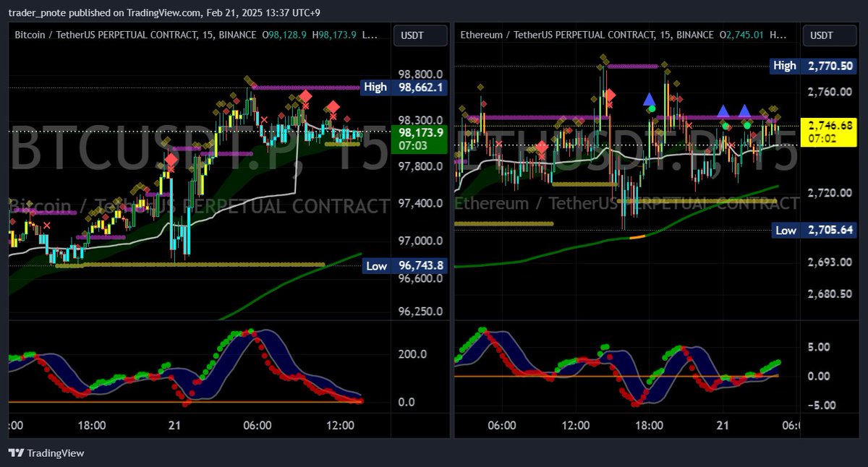Select the Bitcoin chart High label 98,662.1
Viewport: 868px width, 467px height.
(404, 87)
